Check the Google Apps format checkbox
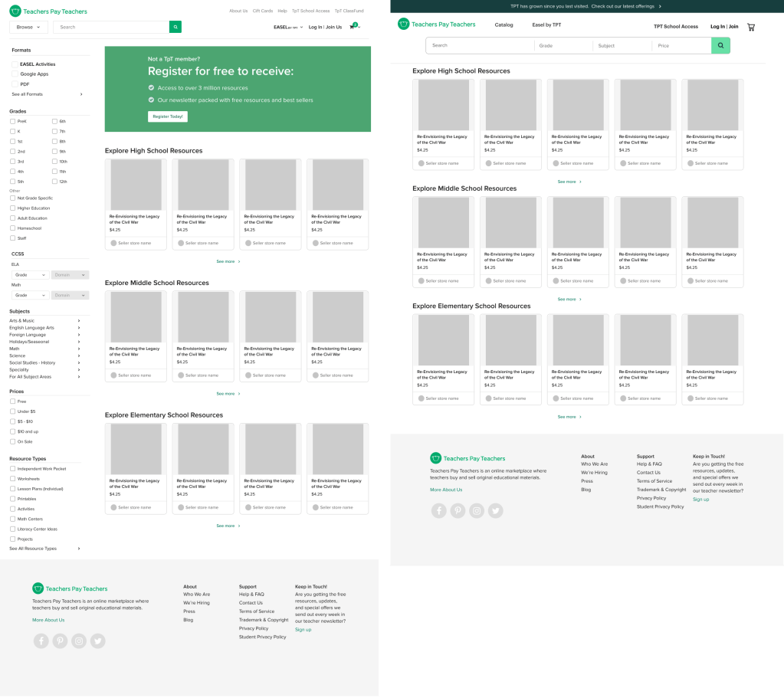The width and height of the screenshot is (784, 698). [x=15, y=74]
